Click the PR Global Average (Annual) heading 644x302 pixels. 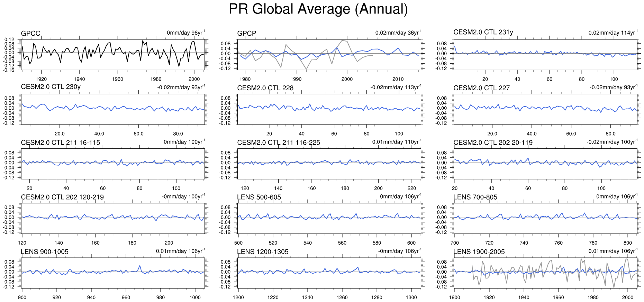click(318, 9)
